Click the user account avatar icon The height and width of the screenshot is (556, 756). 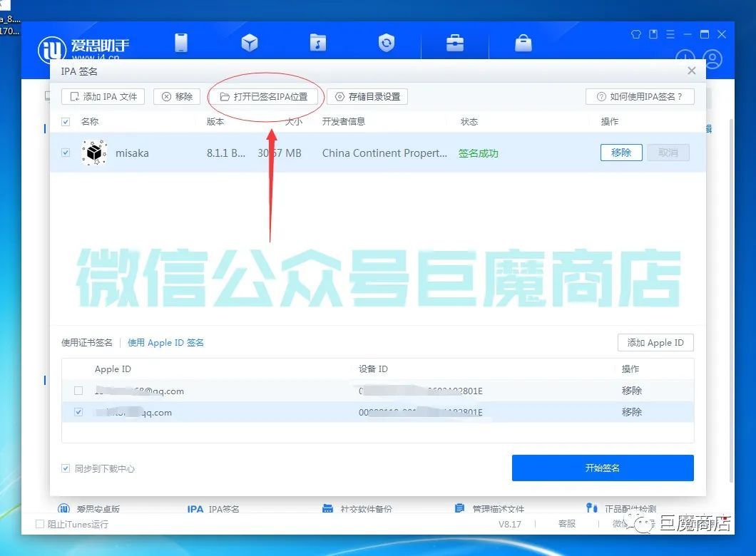pyautogui.click(x=712, y=60)
